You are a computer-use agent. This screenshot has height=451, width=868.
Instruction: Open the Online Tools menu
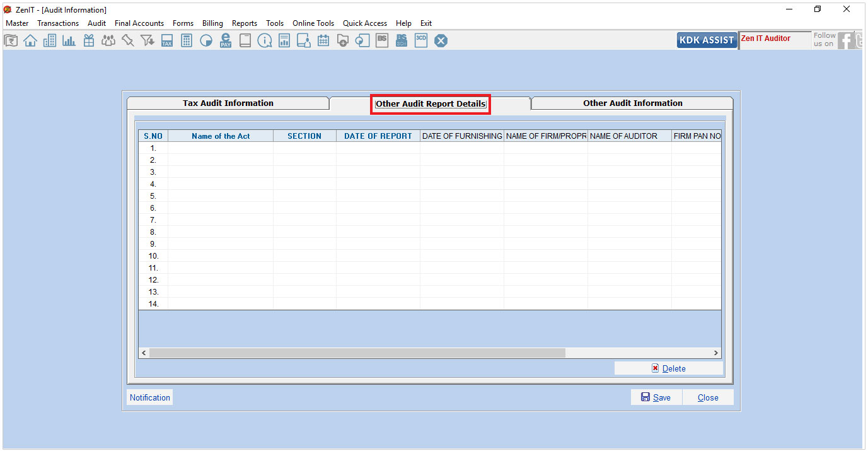313,23
